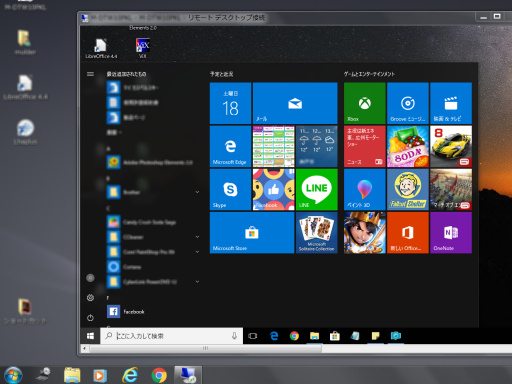This screenshot has width=512, height=384.
Task: Open the Microsoft Store tile
Action: click(x=252, y=233)
